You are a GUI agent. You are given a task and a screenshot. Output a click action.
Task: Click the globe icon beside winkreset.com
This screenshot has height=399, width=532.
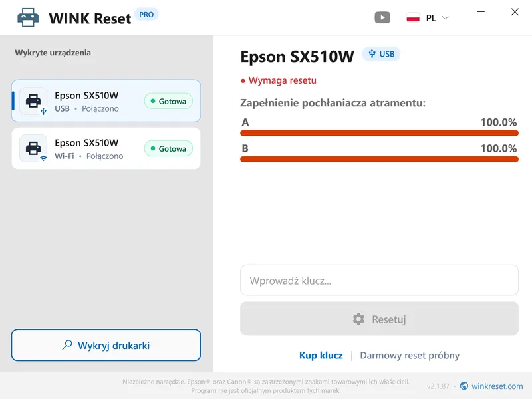[464, 386]
